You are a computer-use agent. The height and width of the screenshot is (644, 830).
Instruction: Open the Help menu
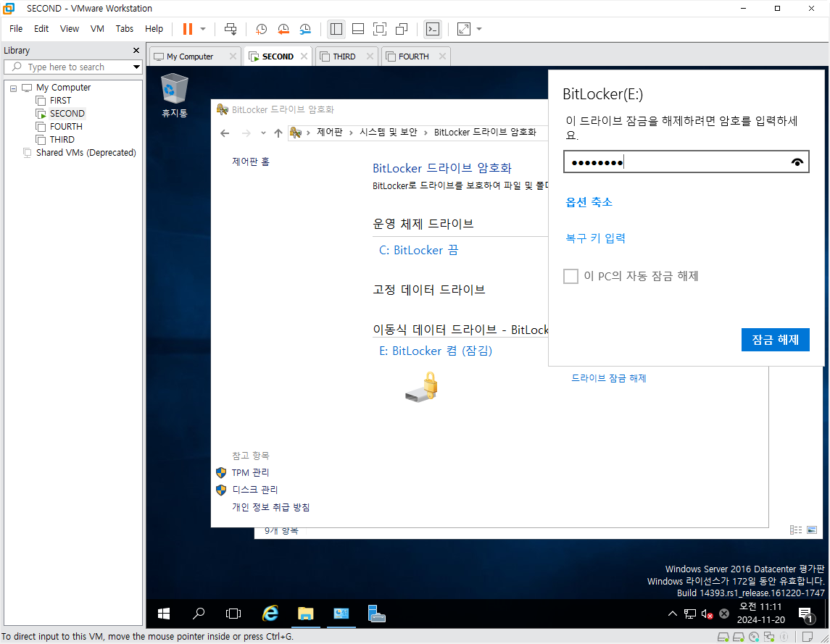click(154, 28)
